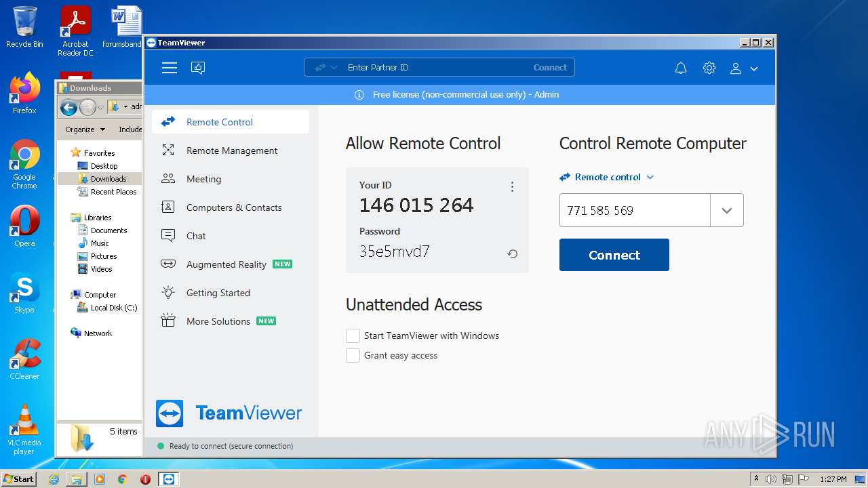Click the info icon in license banner
This screenshot has width=868, height=488.
(359, 95)
